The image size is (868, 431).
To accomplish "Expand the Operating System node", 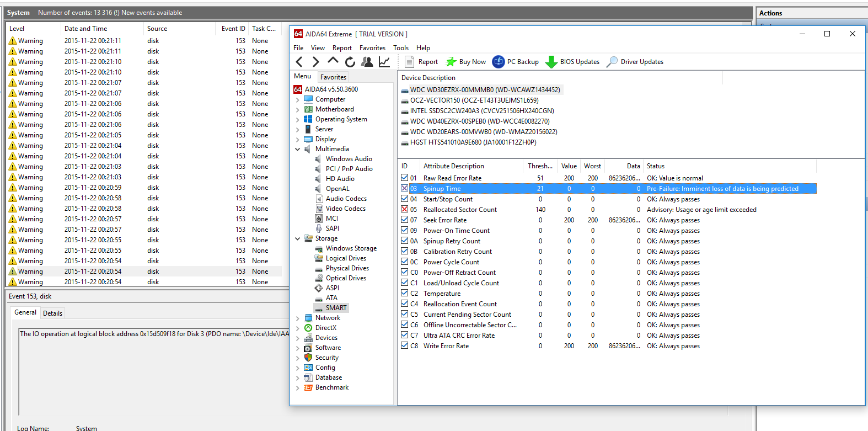I will pos(298,120).
